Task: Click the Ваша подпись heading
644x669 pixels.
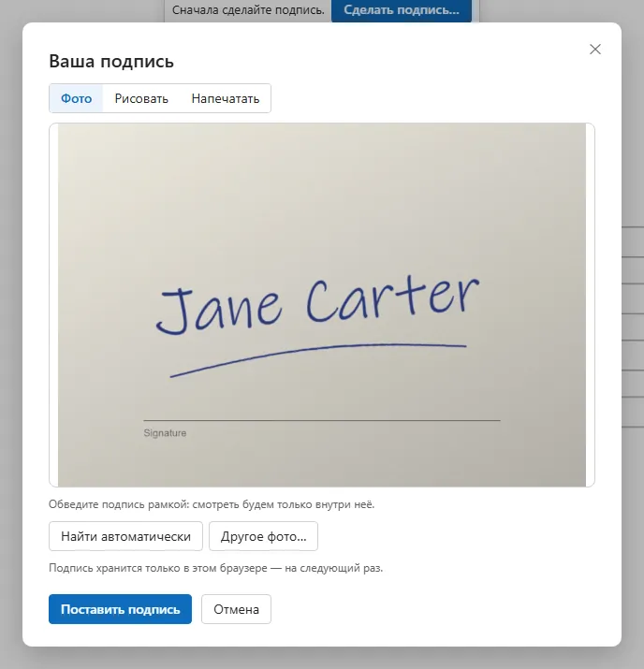Action: tap(111, 62)
